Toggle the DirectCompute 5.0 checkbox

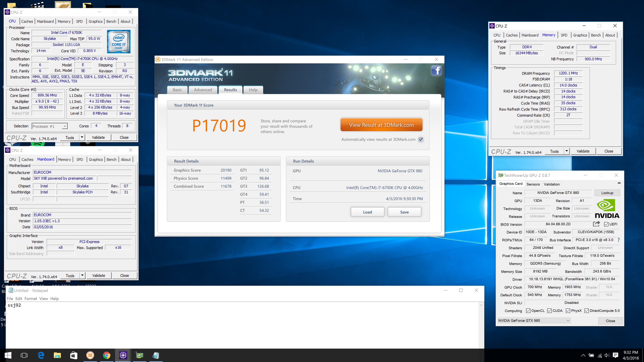[586, 311]
